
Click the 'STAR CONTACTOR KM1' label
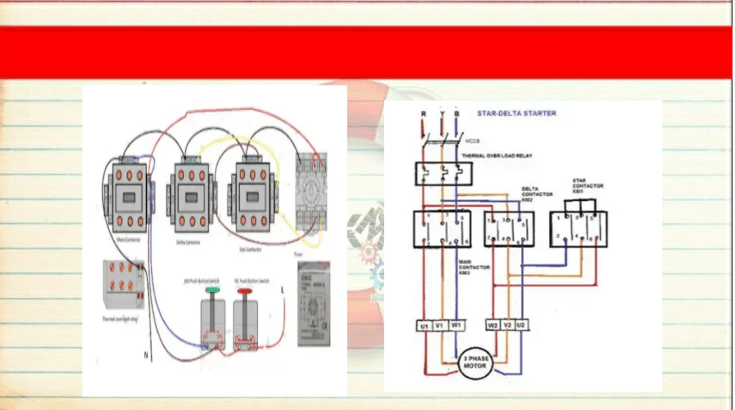tap(587, 186)
